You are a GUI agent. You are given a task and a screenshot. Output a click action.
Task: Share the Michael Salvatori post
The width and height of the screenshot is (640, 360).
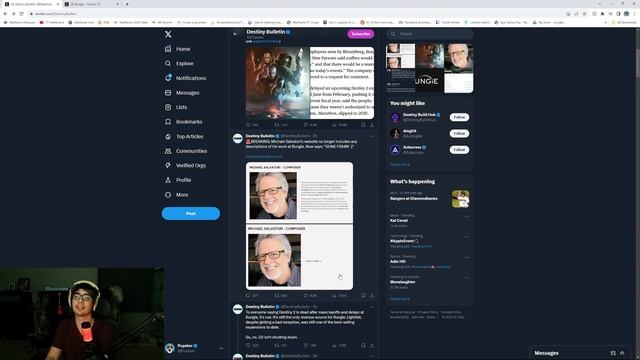[372, 296]
